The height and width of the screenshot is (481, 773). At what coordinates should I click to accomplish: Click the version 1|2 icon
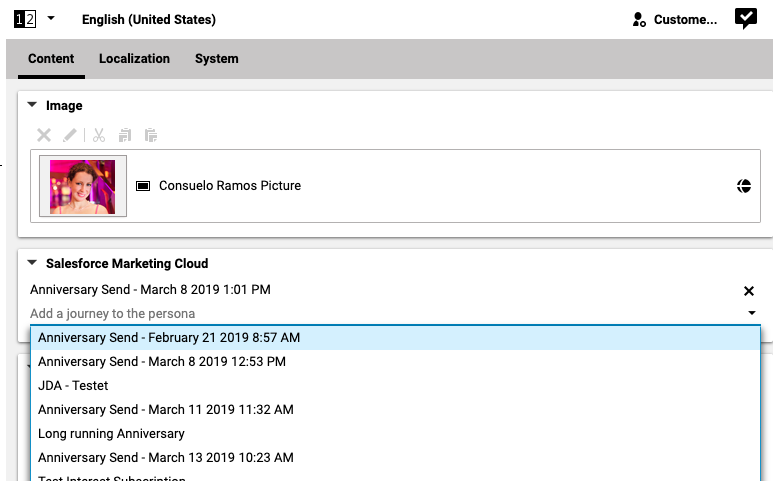coord(26,19)
